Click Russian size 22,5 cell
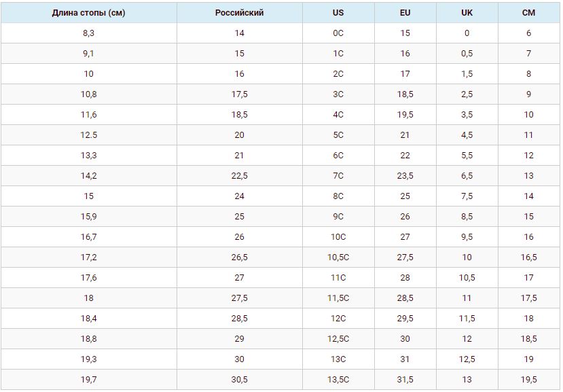The image size is (563, 392). 239,176
